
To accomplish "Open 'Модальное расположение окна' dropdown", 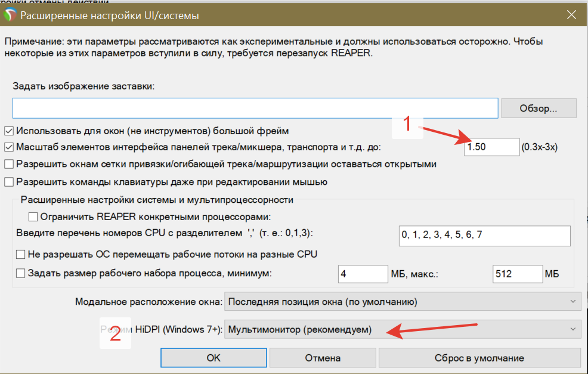I will tap(403, 302).
